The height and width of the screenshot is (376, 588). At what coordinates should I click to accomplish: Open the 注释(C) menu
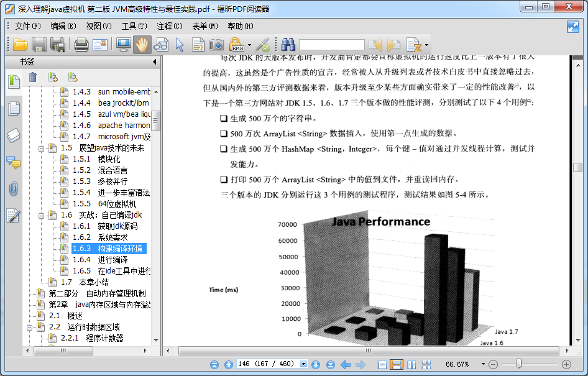[x=170, y=26]
